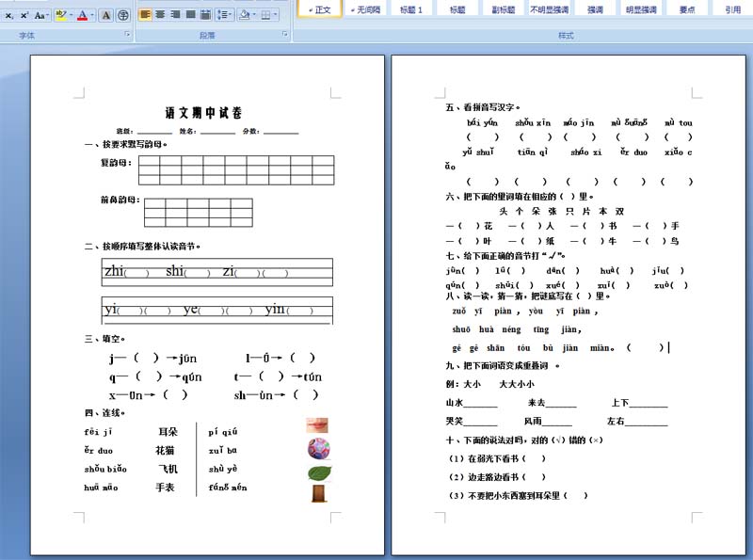Click the borders icon
The height and width of the screenshot is (560, 753).
pyautogui.click(x=265, y=15)
